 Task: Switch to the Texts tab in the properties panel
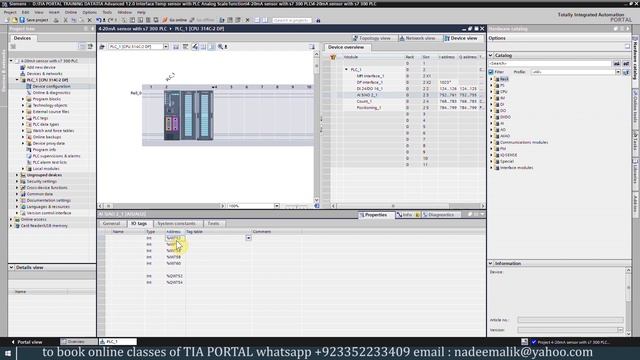213,224
